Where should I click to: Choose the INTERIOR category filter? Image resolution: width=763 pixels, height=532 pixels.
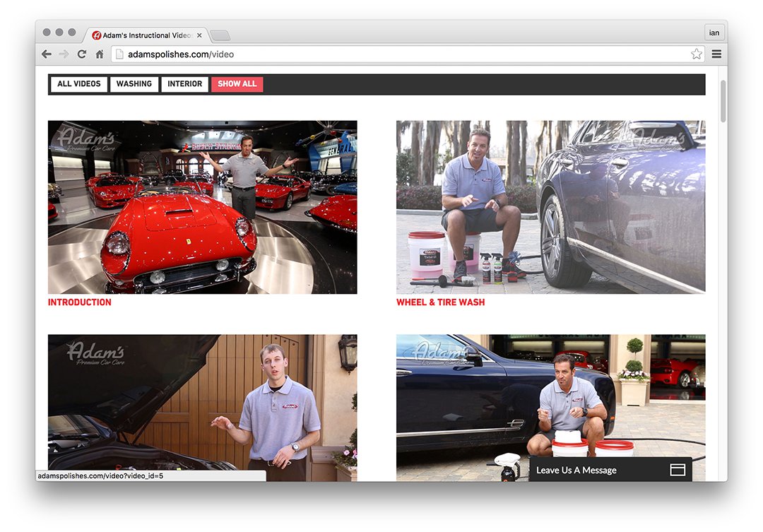(184, 84)
